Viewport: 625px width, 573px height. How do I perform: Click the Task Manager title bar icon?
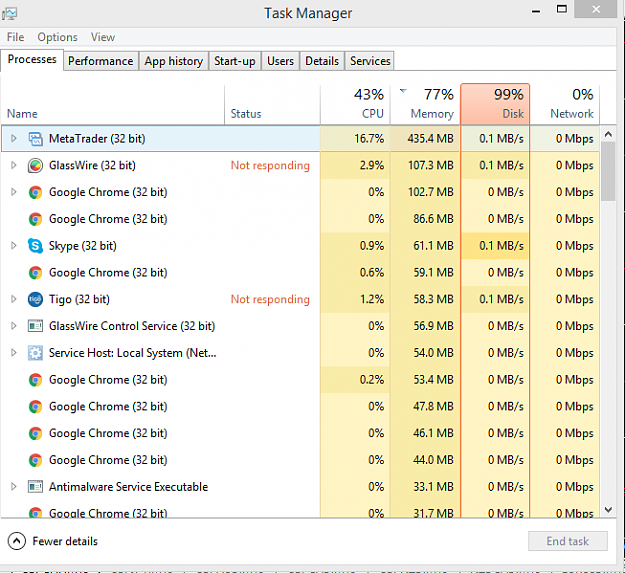(9, 13)
